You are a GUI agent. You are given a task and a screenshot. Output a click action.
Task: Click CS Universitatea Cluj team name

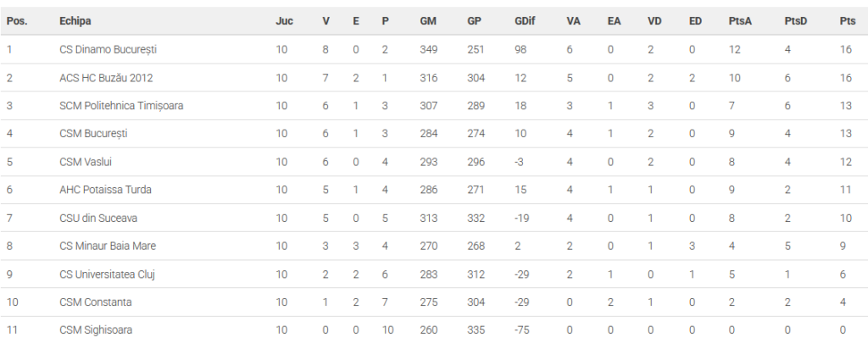107,274
